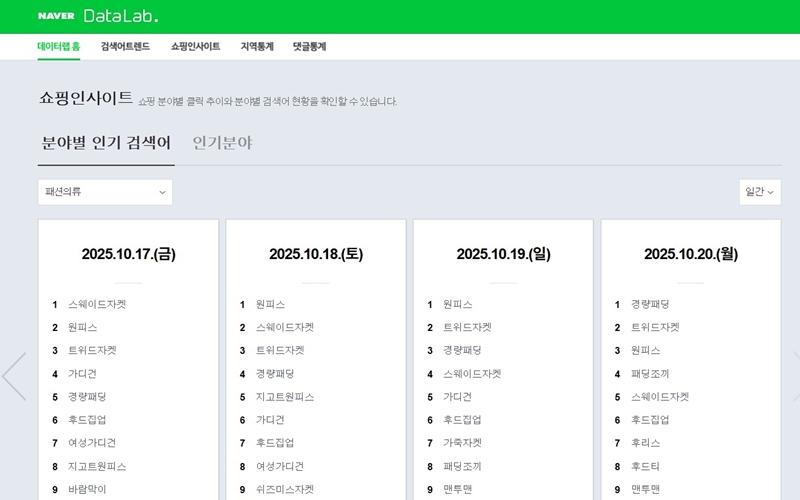The height and width of the screenshot is (500, 800).
Task: Click 맨투맨 ranked 9 on 10.20
Action: [x=645, y=489]
